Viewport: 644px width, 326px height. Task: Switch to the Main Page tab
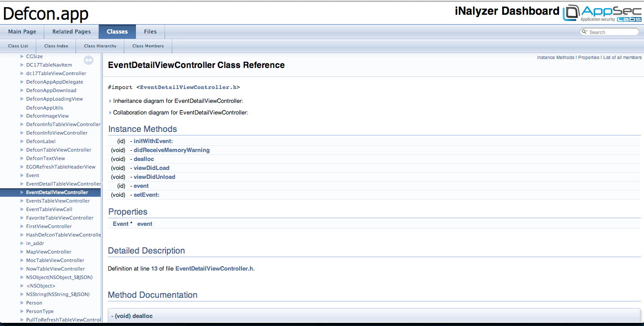click(22, 32)
